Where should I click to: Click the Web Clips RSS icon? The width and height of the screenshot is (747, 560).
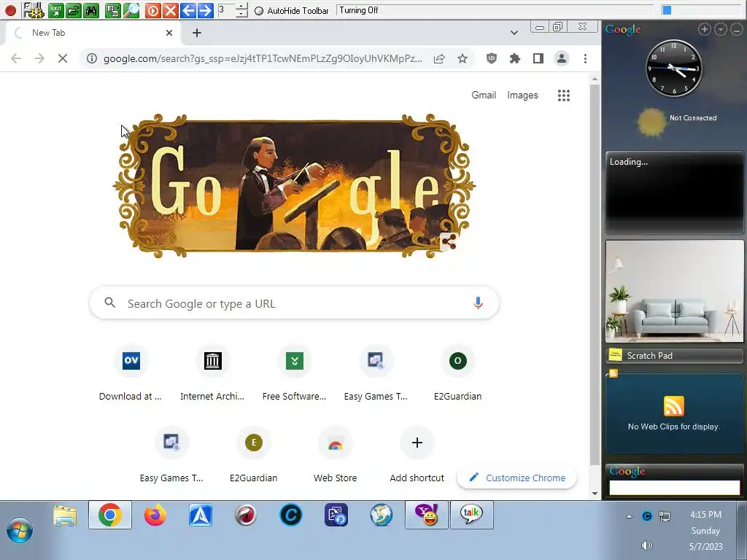(x=673, y=406)
